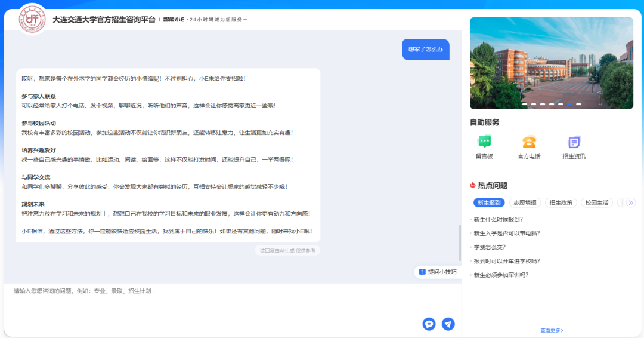This screenshot has width=644, height=338.
Task: Open the 官方电话 telephone icon
Action: (529, 142)
